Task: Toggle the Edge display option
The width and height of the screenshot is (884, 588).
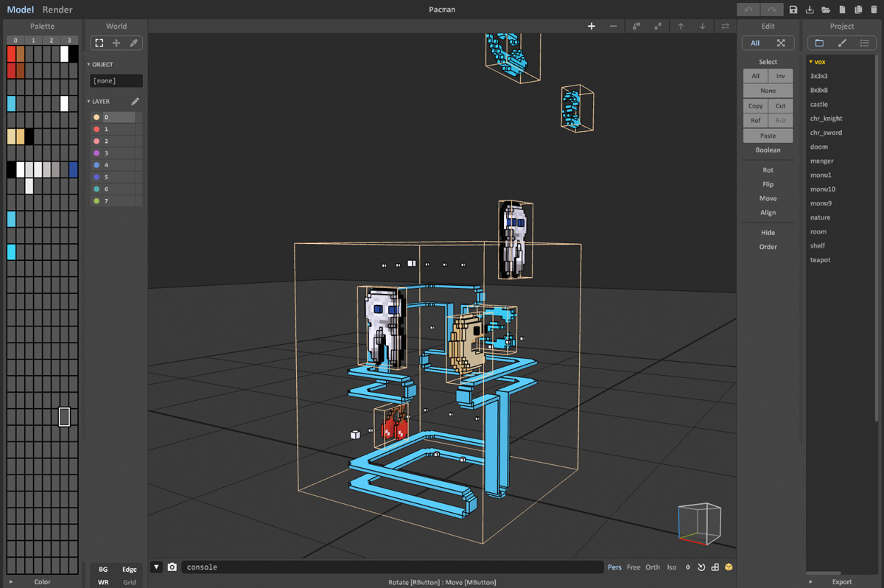Action: pyautogui.click(x=130, y=569)
